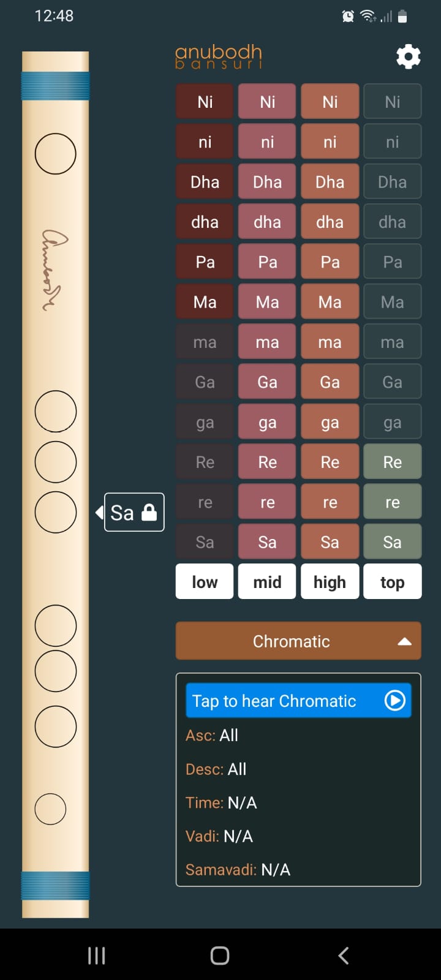Tap the Android home button
The width and height of the screenshot is (441, 980).
click(x=220, y=956)
